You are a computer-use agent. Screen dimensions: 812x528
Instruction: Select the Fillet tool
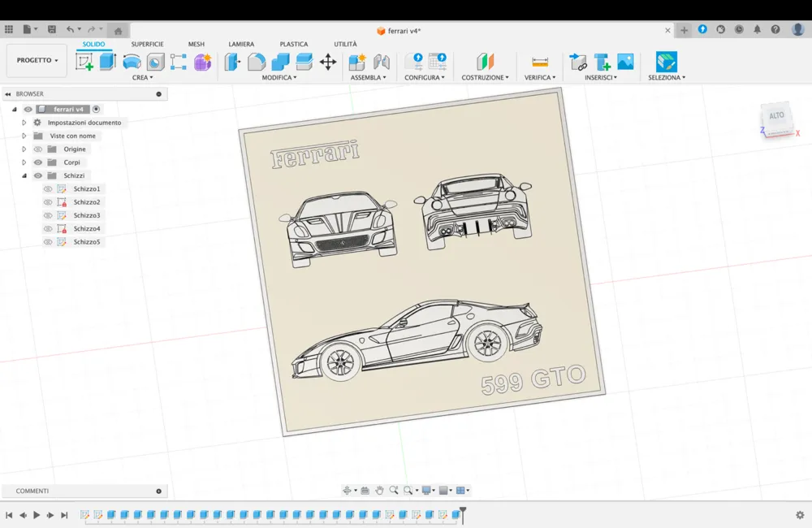tap(257, 62)
